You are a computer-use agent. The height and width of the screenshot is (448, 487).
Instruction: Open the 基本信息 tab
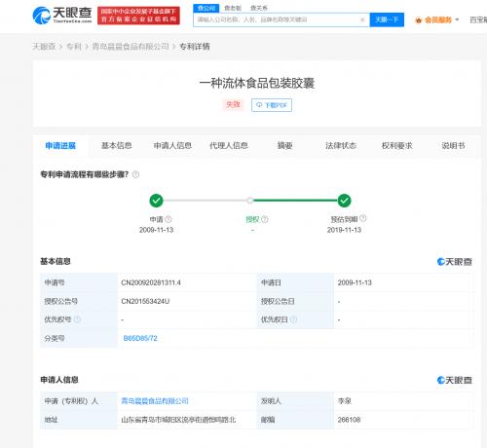[x=116, y=145]
